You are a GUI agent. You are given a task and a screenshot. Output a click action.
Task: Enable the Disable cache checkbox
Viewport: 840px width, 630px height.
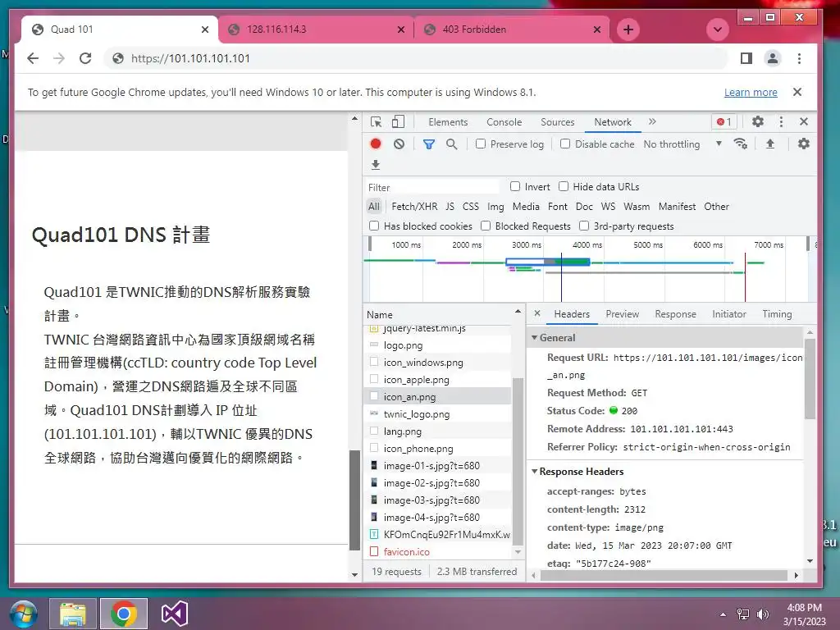coord(565,144)
